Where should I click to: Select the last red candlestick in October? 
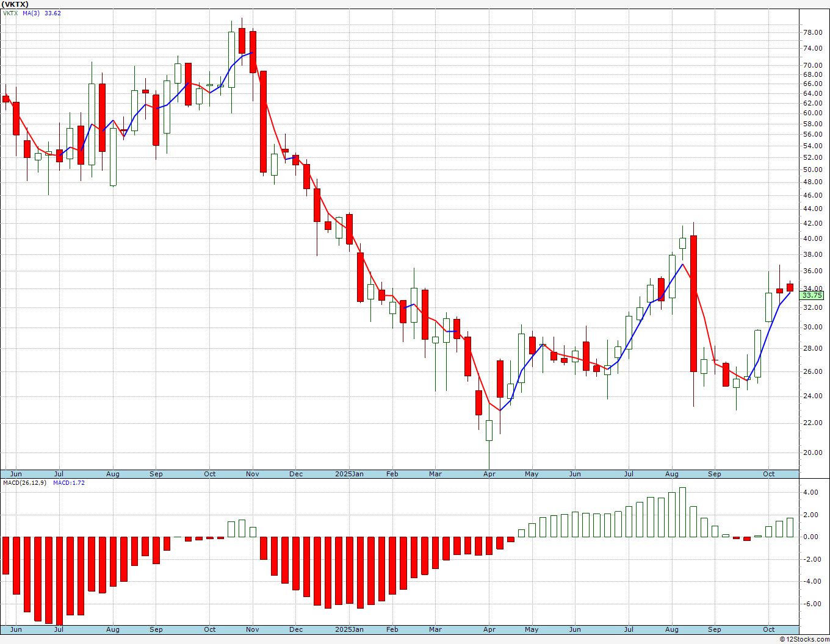tap(790, 287)
